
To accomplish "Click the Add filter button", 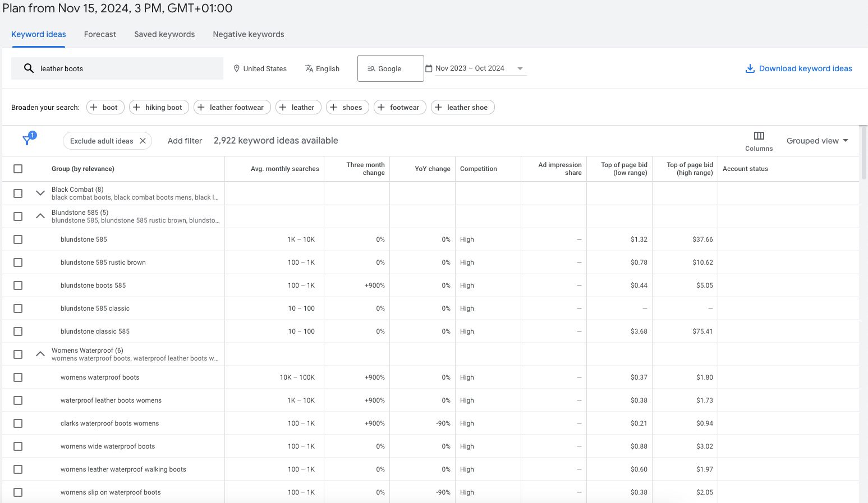I will [x=185, y=141].
